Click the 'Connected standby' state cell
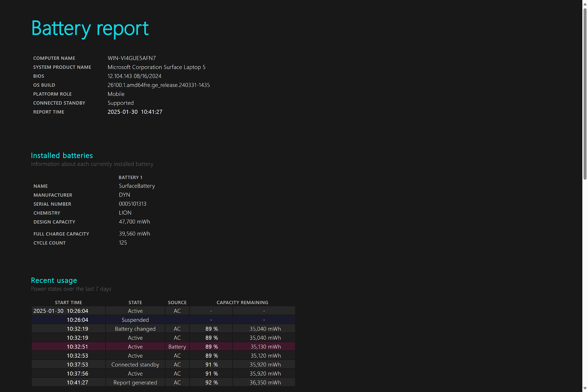 tap(135, 364)
